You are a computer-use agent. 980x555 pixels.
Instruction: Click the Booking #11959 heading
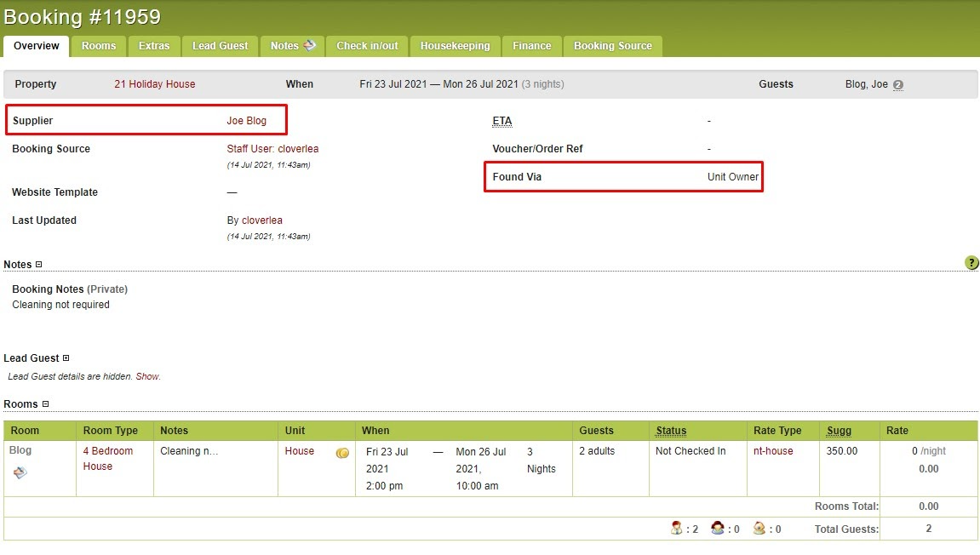82,17
